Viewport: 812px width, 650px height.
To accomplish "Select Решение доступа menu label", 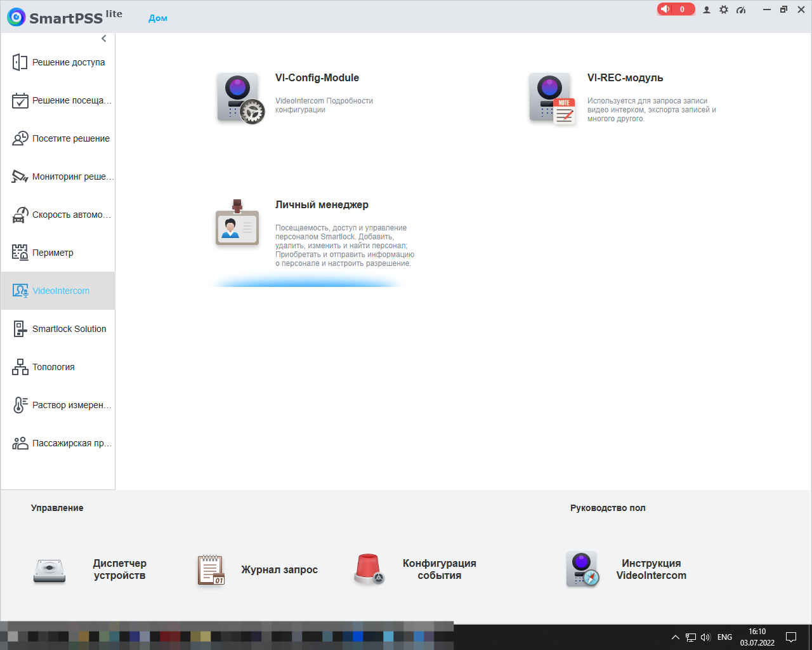I will [69, 62].
